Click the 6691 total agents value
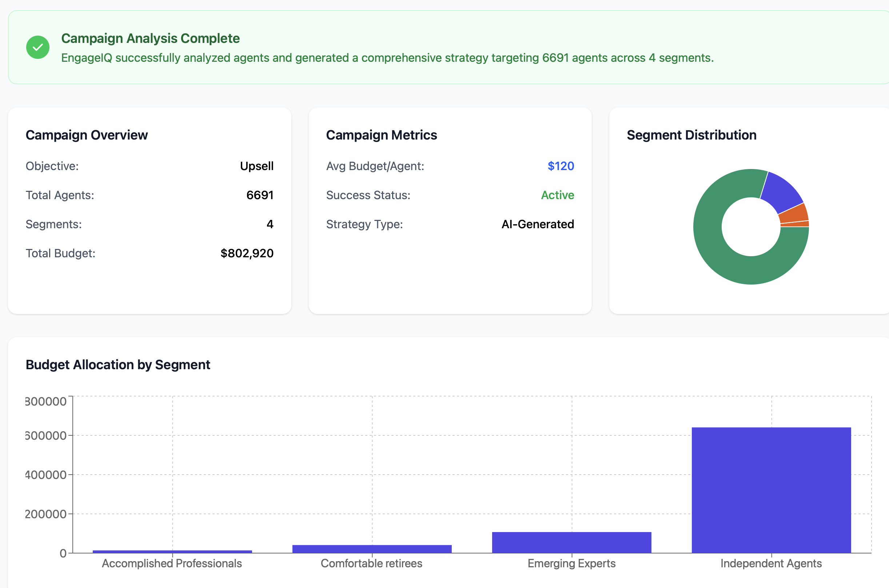 click(259, 195)
